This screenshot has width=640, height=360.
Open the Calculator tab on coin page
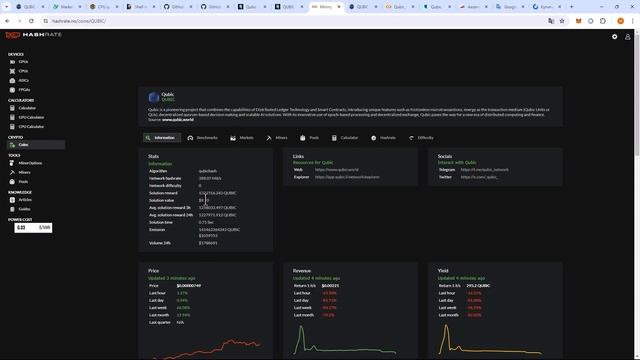tap(345, 138)
